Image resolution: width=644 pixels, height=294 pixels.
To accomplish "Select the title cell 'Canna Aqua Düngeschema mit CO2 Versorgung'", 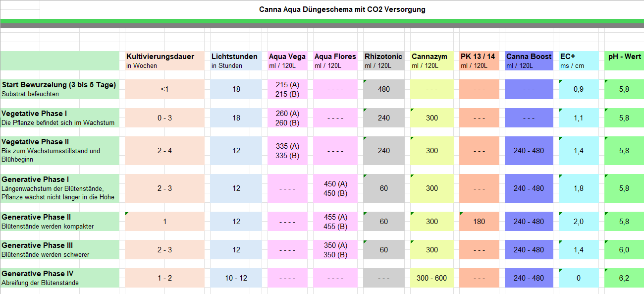I will click(x=342, y=9).
